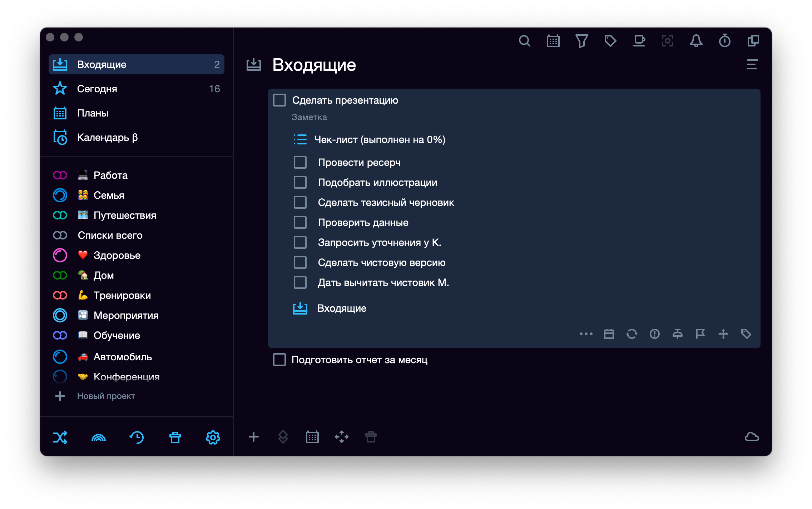Activate the focus mode target icon
Viewport: 812px width, 509px height.
[667, 41]
